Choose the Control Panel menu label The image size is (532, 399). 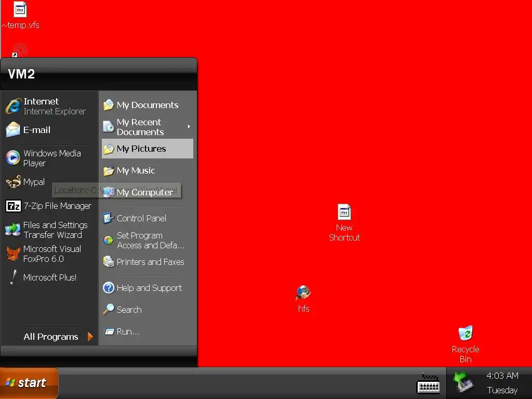[141, 218]
